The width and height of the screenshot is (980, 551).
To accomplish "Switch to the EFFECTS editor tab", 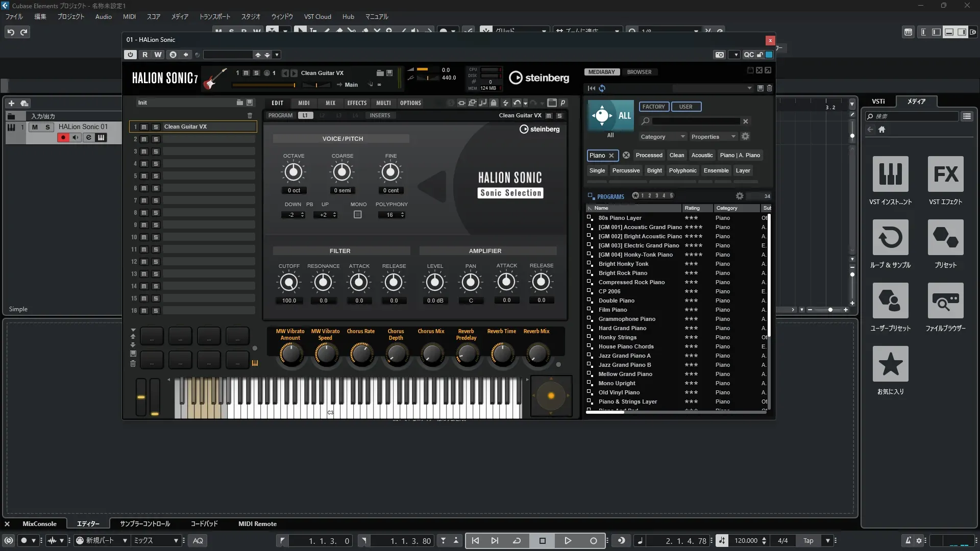I will 357,103.
